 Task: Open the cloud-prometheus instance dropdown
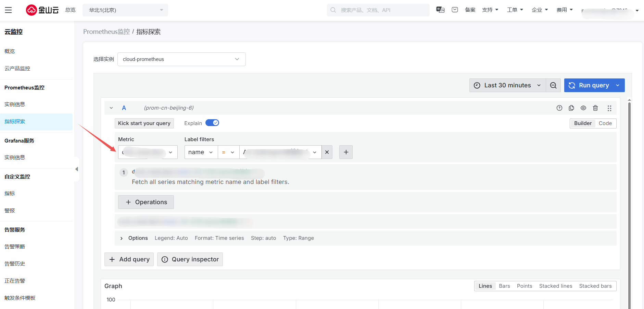click(181, 59)
